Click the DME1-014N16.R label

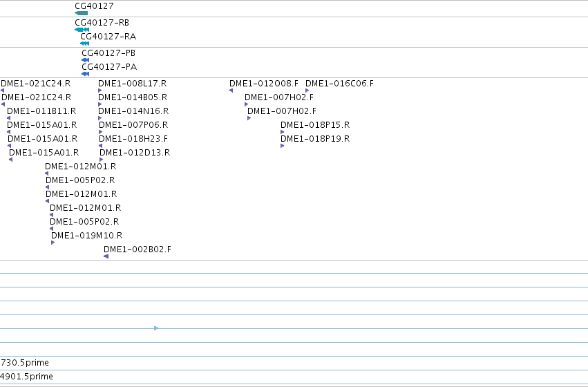click(133, 111)
